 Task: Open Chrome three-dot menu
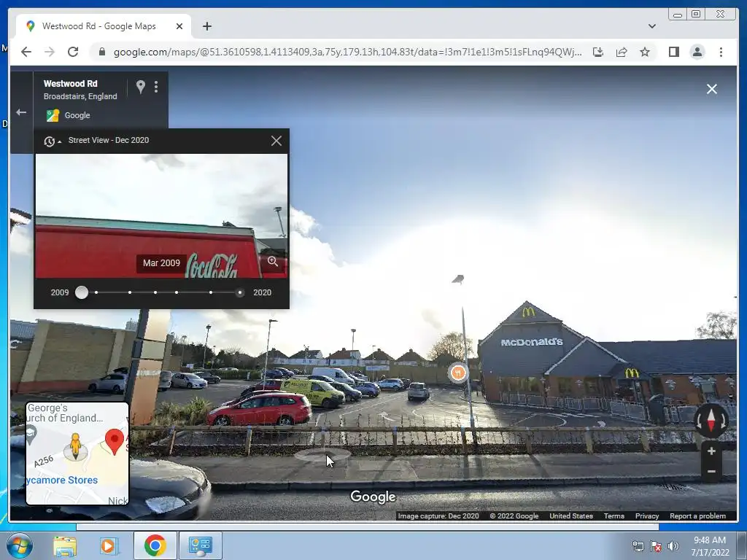(721, 52)
